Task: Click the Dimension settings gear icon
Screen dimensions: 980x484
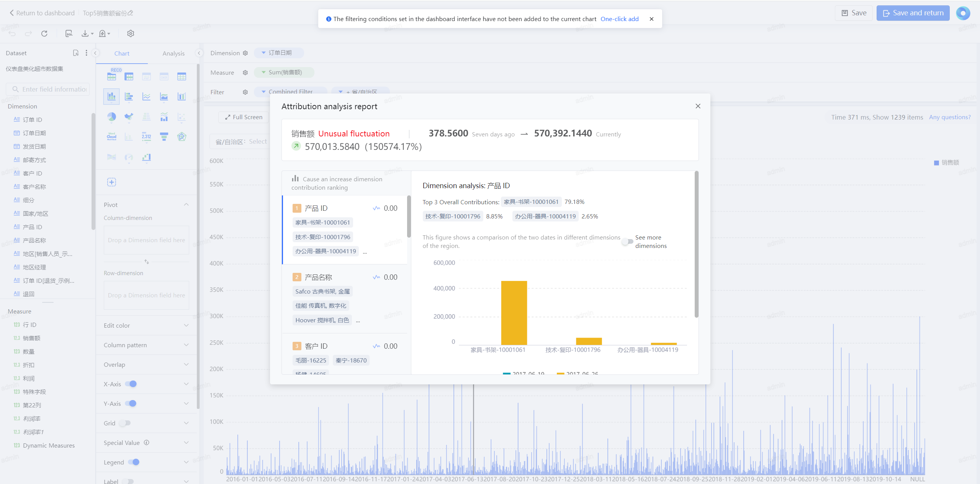Action: point(245,53)
